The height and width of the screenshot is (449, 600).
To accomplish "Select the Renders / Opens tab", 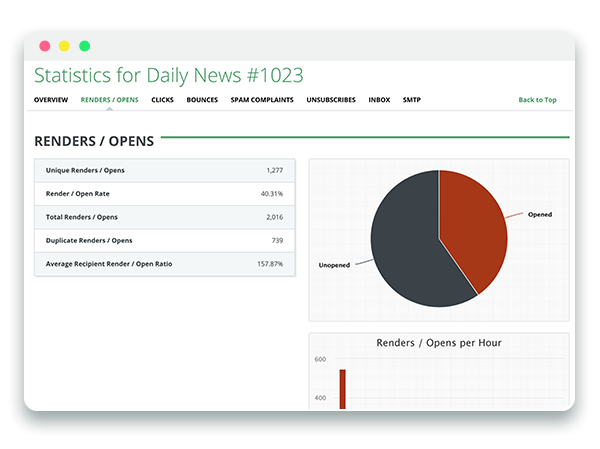I will click(109, 100).
